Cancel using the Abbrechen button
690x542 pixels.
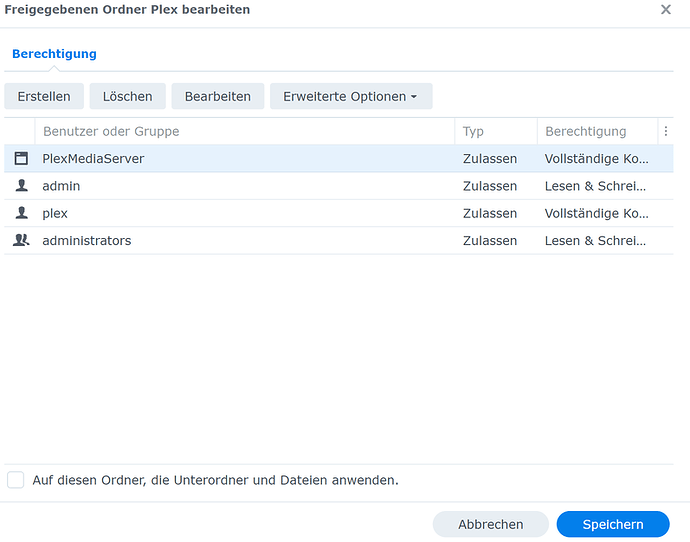pyautogui.click(x=490, y=524)
